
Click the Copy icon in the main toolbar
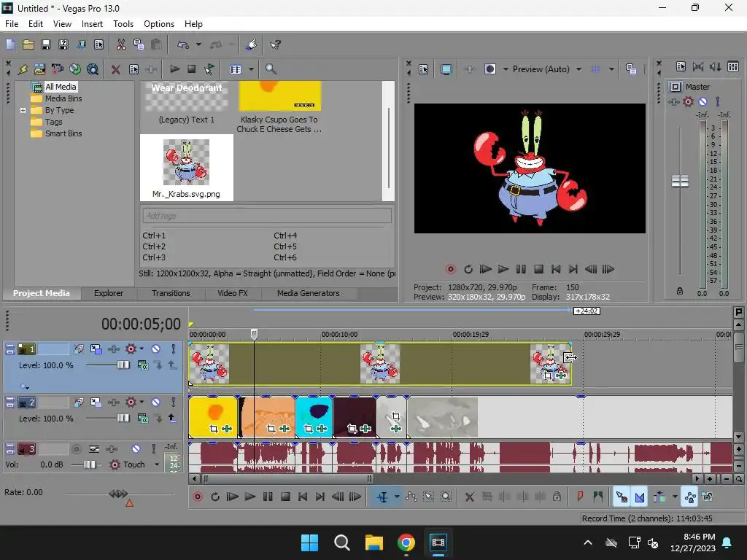pos(139,44)
